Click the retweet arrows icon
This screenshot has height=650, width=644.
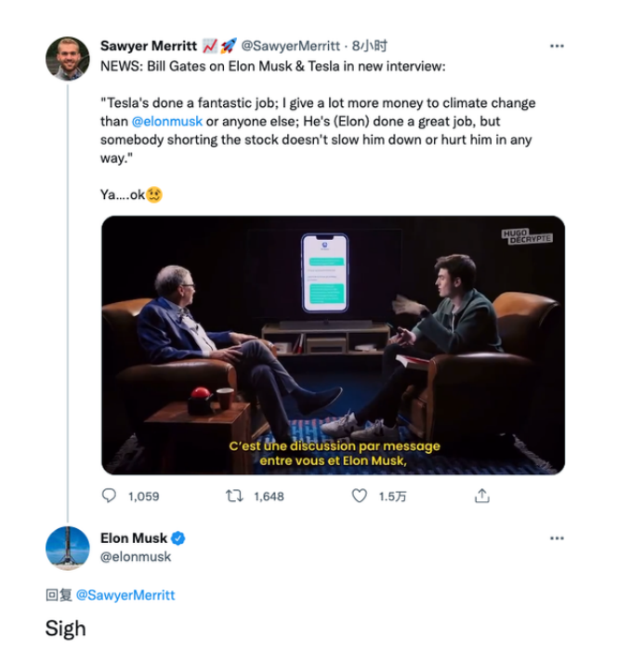click(234, 497)
